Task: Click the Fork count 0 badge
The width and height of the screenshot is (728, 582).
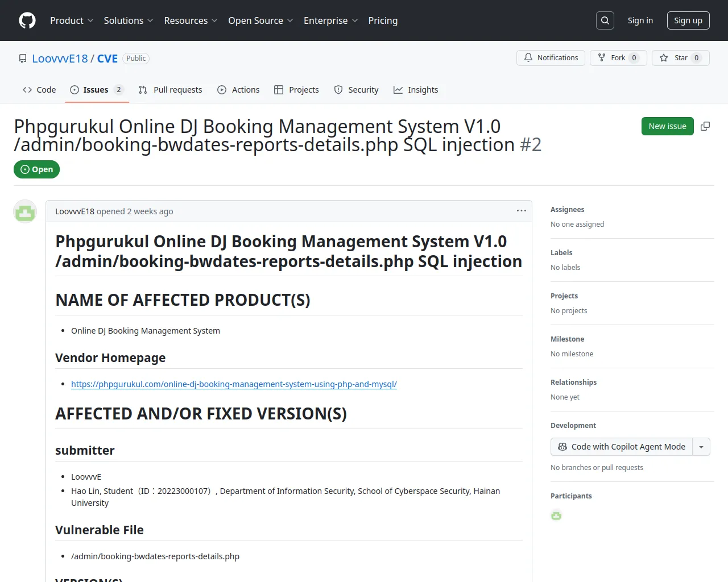Action: click(x=634, y=58)
